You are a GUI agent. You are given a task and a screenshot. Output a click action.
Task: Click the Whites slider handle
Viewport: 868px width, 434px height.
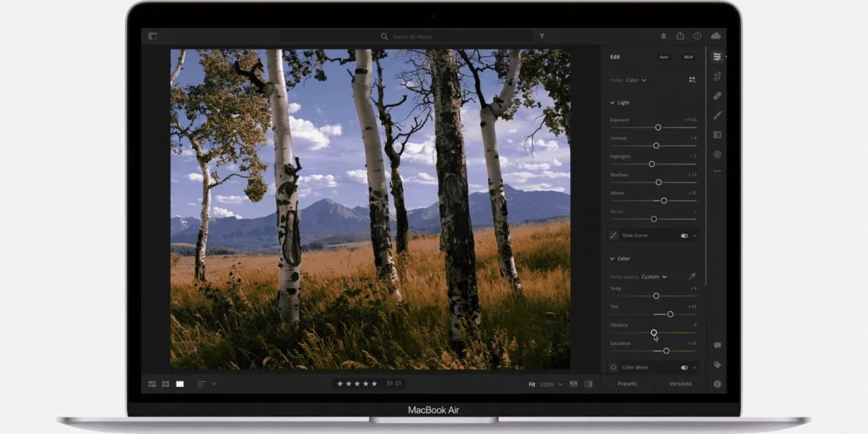click(x=664, y=200)
